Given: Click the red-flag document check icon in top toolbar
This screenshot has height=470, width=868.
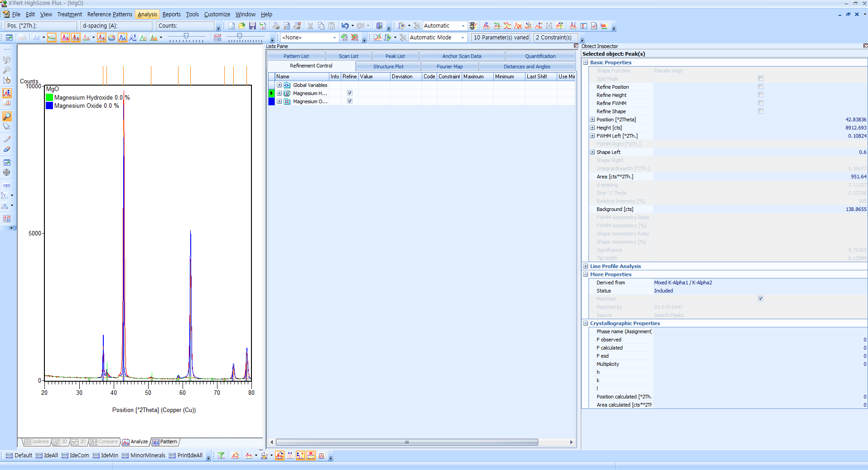Looking at the screenshot, I should pos(593,26).
